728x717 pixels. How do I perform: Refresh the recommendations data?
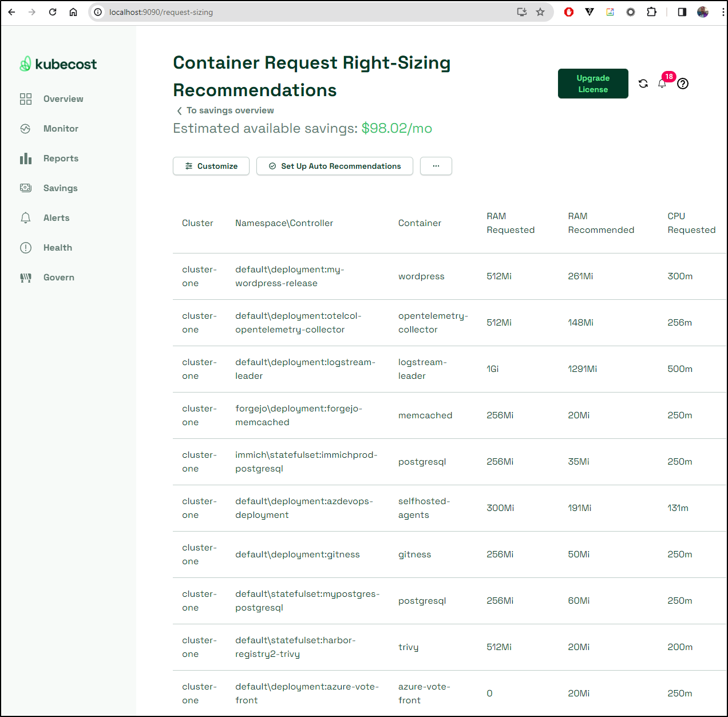643,84
